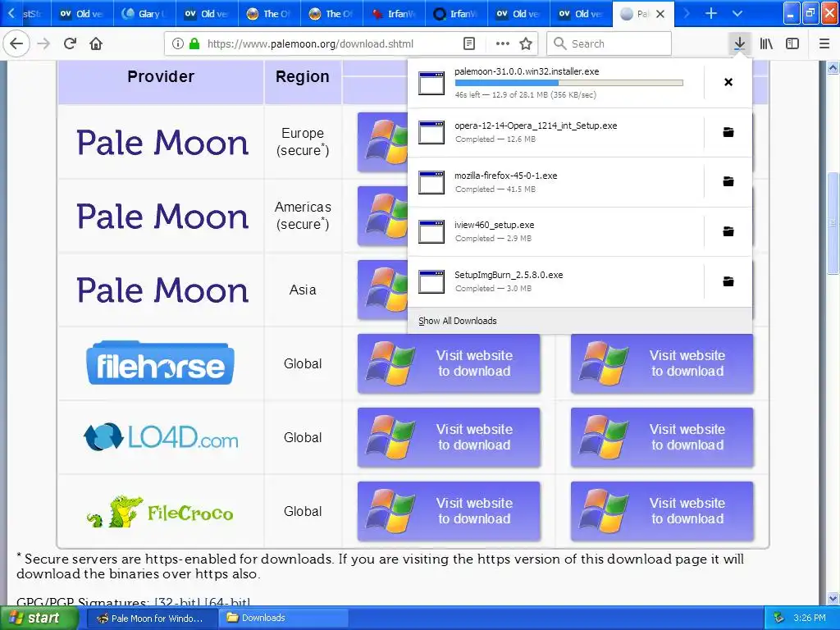
Task: Toggle the Downloads panel arrow button
Action: pyautogui.click(x=739, y=43)
